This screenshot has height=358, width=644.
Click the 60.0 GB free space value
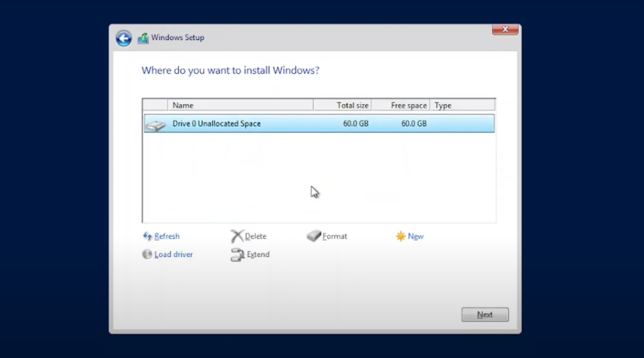(414, 124)
